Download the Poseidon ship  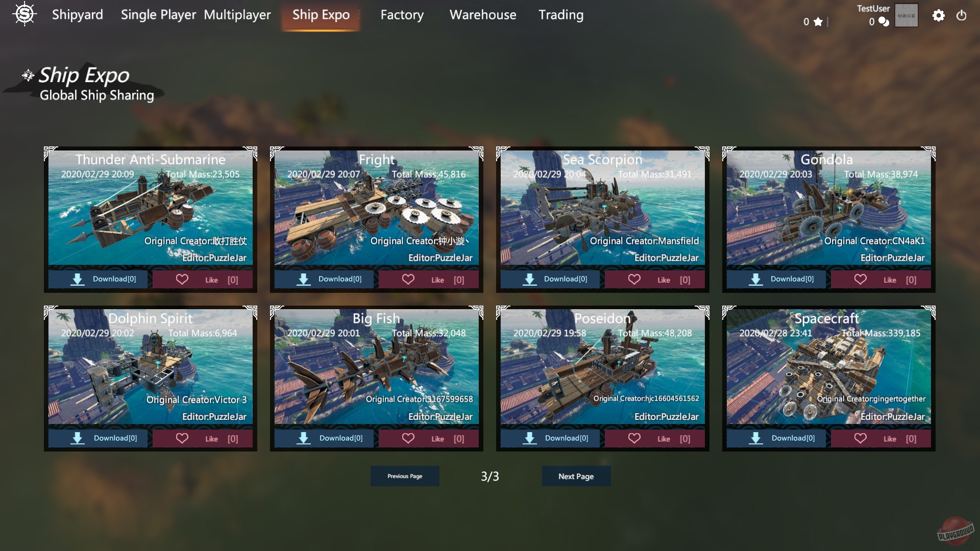click(550, 438)
